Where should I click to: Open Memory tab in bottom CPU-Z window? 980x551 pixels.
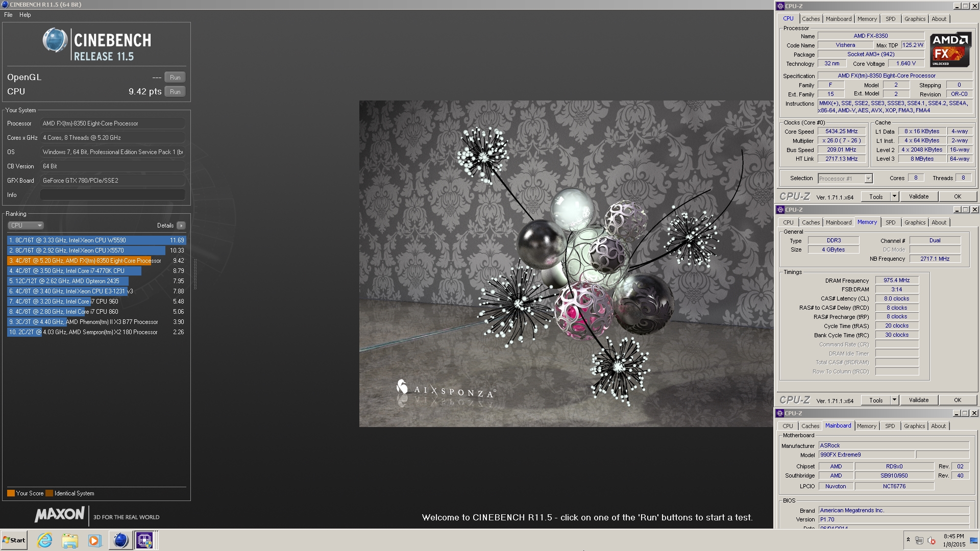point(867,426)
